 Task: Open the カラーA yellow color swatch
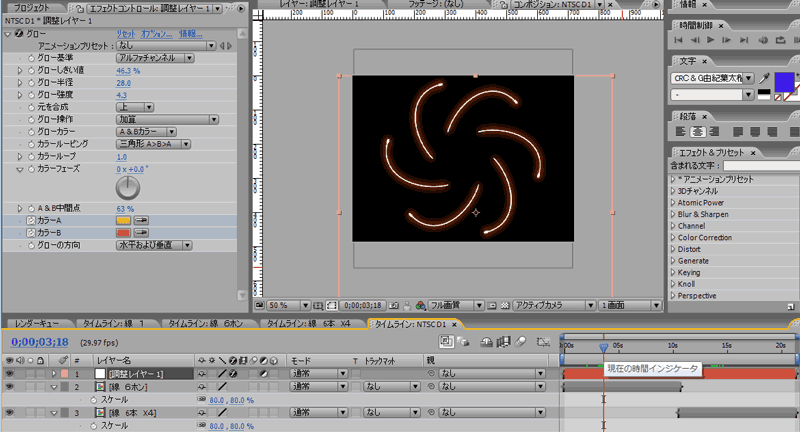(x=123, y=220)
